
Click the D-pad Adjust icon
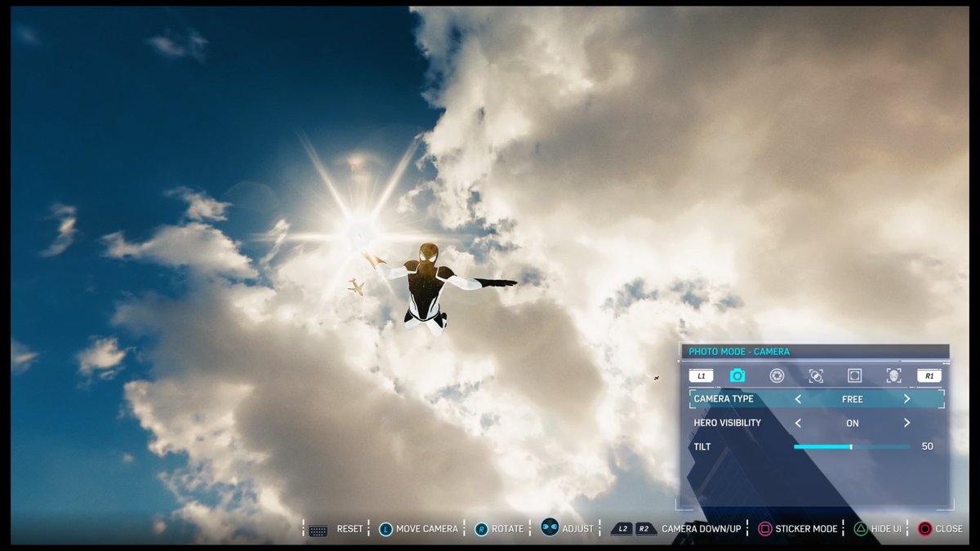tap(550, 527)
